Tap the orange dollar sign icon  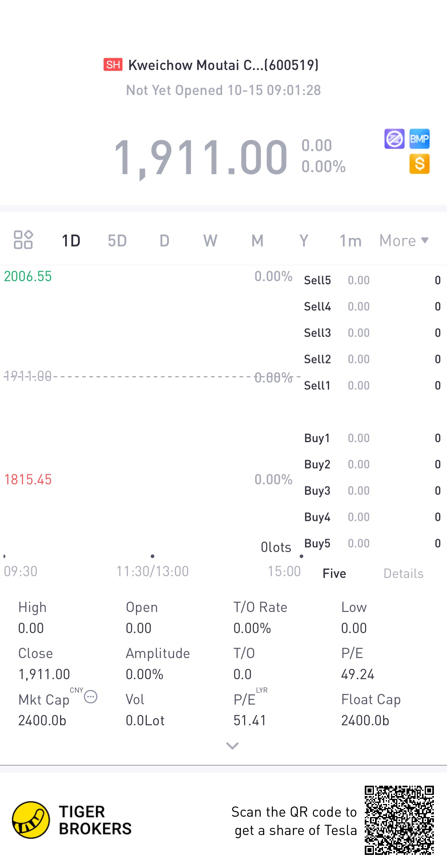click(420, 164)
